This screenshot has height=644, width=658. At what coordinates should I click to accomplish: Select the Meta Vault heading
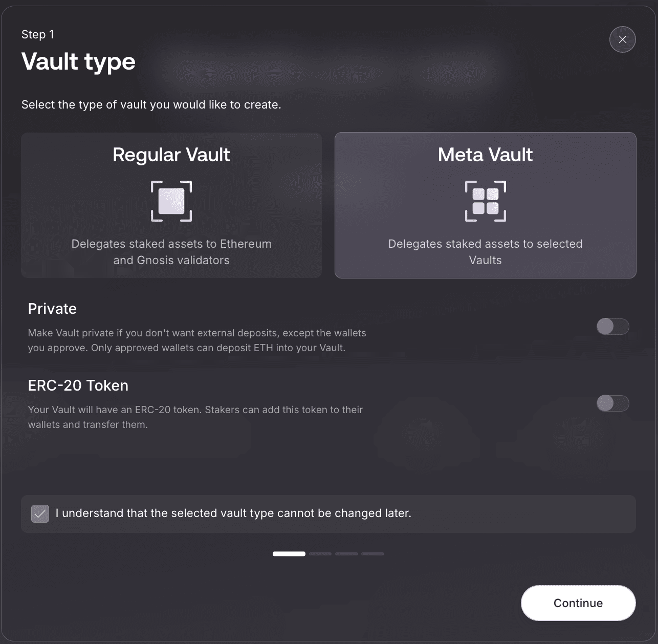pos(485,155)
